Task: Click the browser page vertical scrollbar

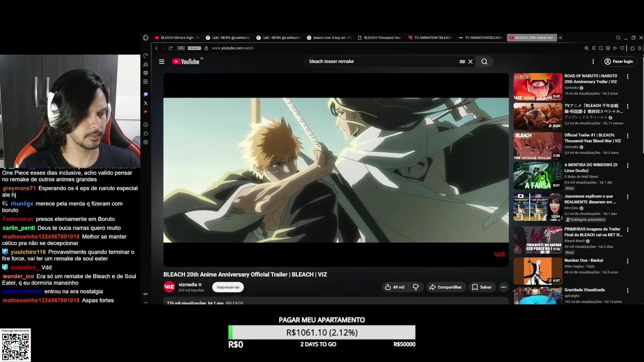Action: click(642, 106)
